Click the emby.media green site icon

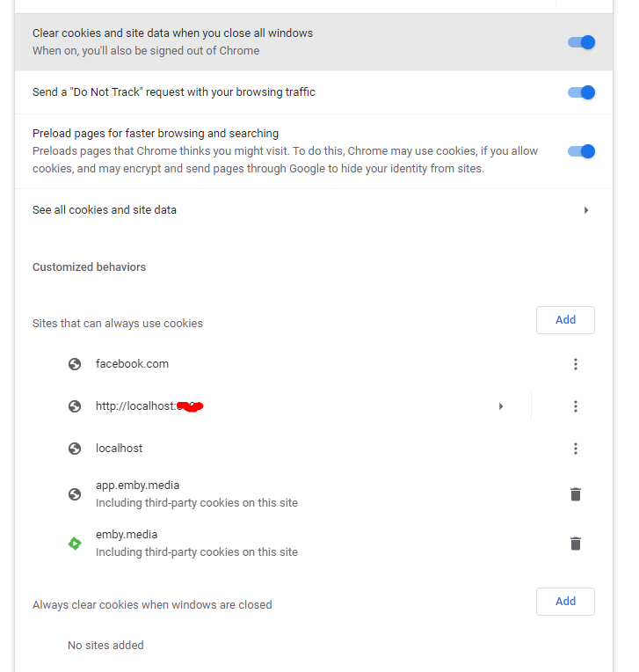pos(75,544)
